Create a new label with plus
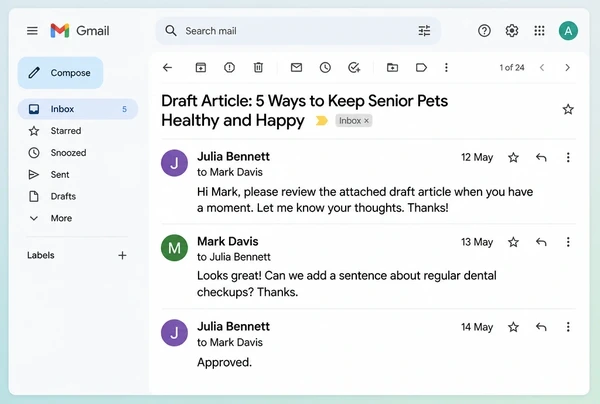This screenshot has height=404, width=600. pos(122,255)
